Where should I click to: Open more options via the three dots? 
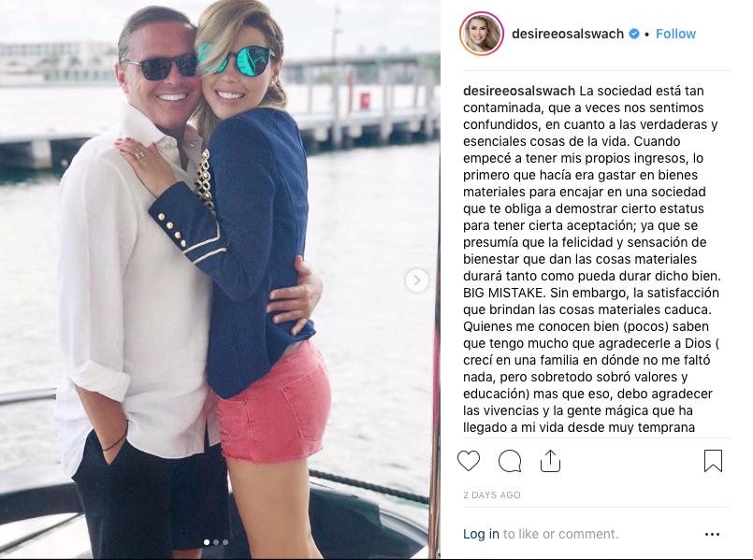pyautogui.click(x=712, y=534)
